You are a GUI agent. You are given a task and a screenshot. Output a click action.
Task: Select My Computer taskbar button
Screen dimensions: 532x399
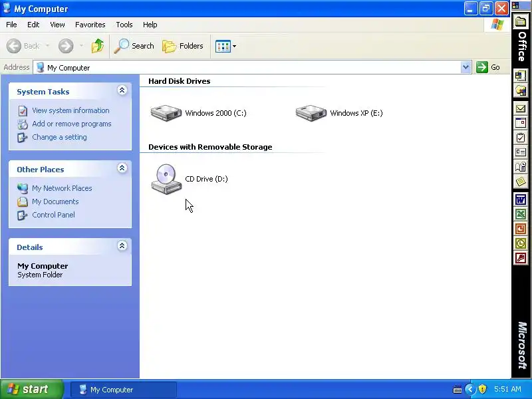(x=124, y=390)
